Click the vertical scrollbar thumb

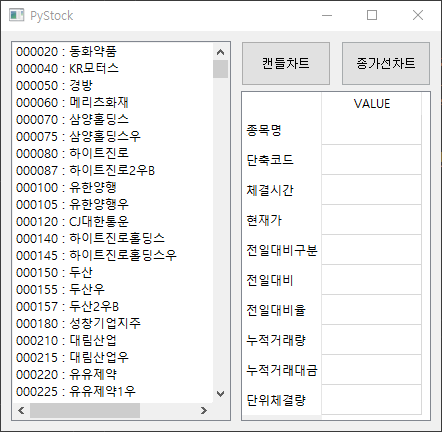click(x=220, y=69)
